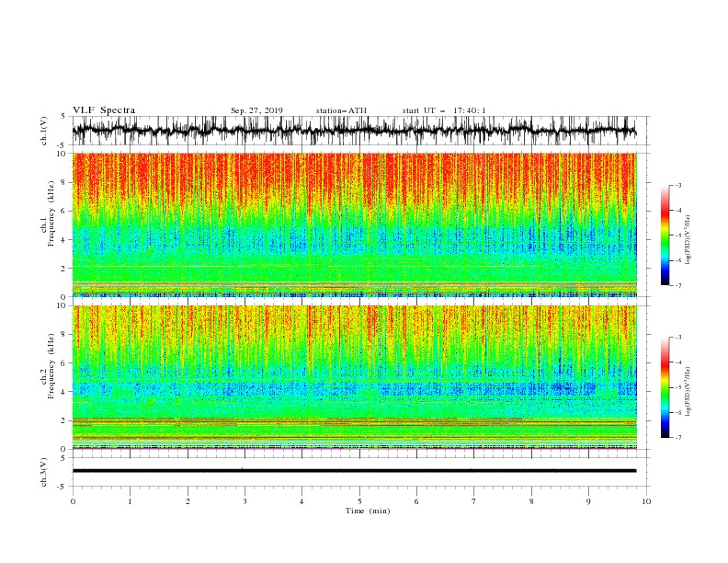This screenshot has width=728, height=563.
Task: Click the "8" kHz tick of ch.2 spectrogram
Action: tap(64, 335)
